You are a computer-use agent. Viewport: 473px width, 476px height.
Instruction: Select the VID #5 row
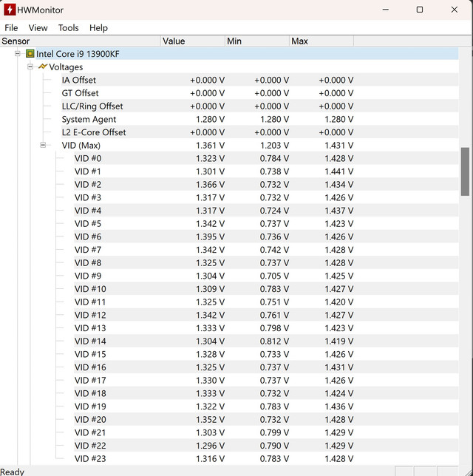266,223
